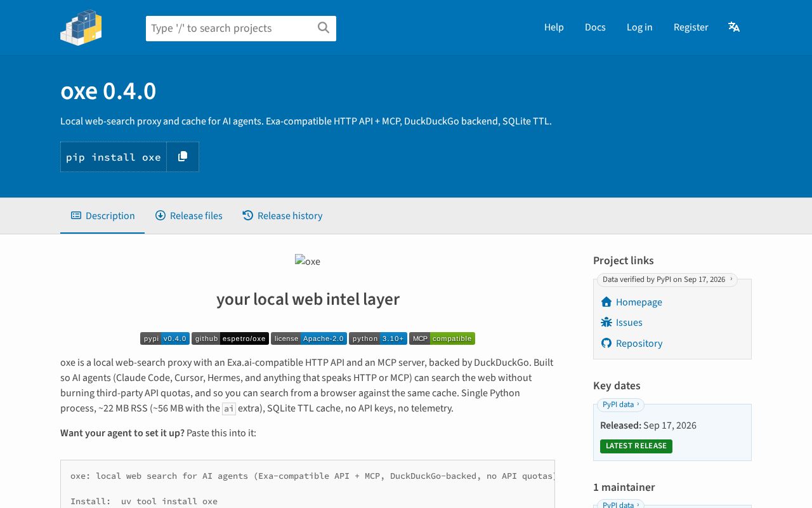Expand 'PyPI data' under Key dates
812x508 pixels.
coord(620,404)
